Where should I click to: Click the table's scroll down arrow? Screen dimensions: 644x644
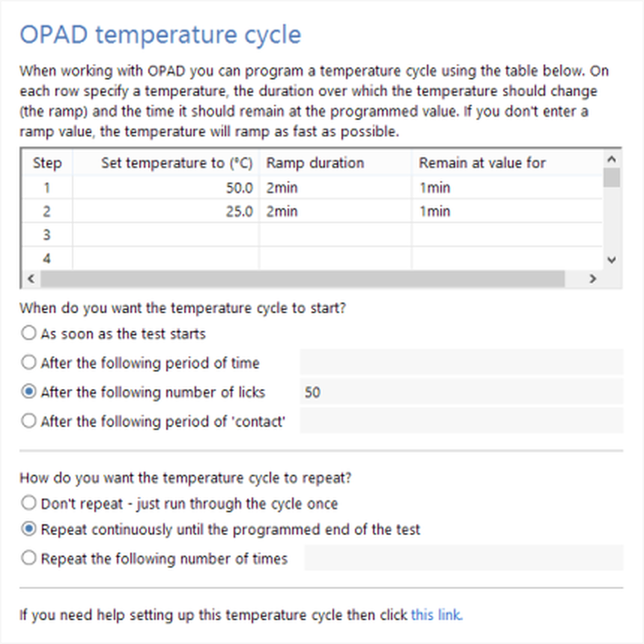click(611, 259)
